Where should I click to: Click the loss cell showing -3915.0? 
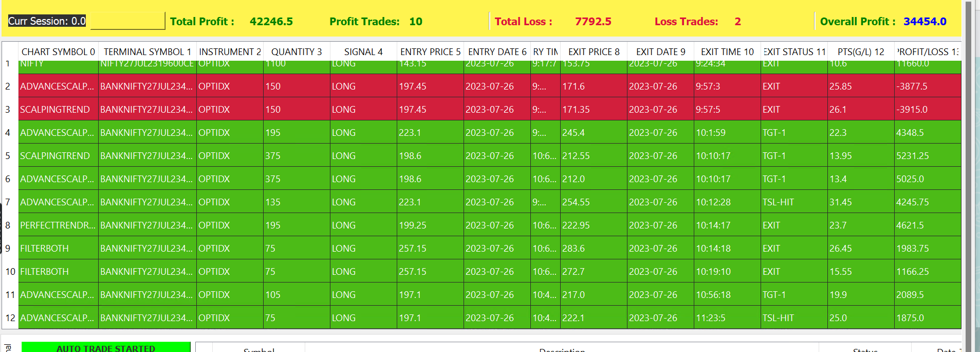click(928, 109)
